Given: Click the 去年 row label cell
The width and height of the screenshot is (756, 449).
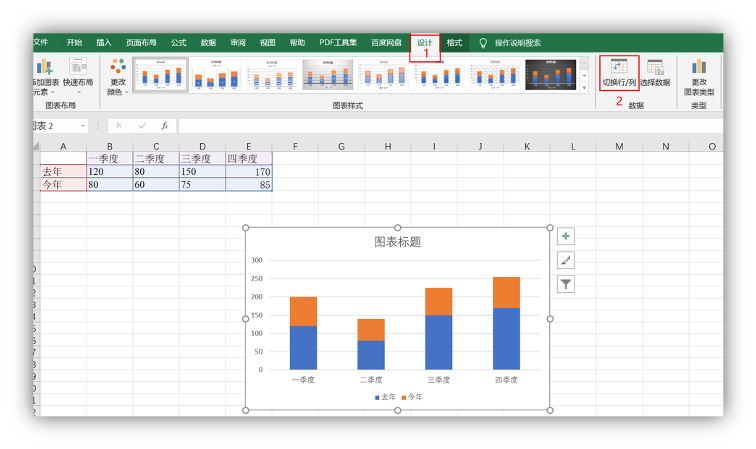Looking at the screenshot, I should click(x=63, y=171).
